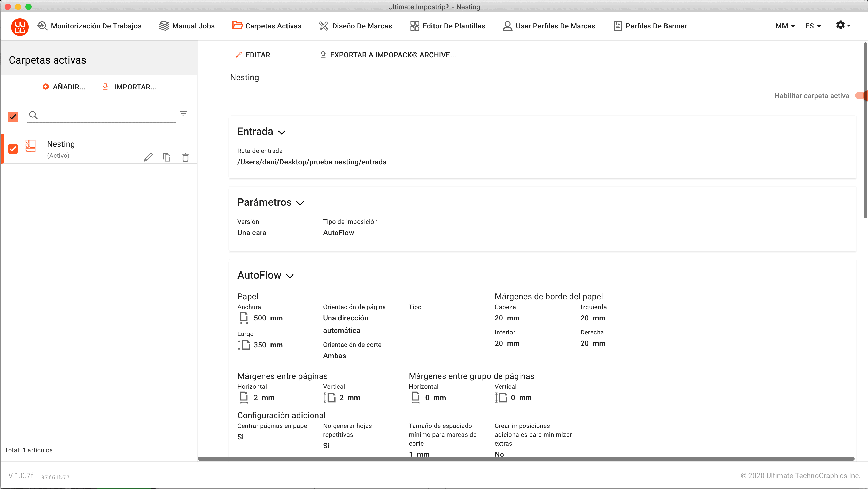Click the AÑADIR button
The height and width of the screenshot is (489, 868).
(64, 87)
